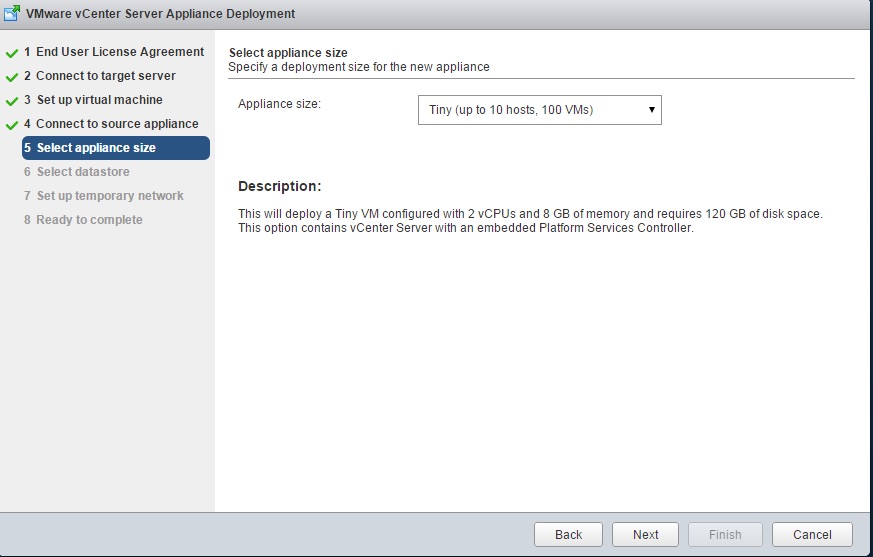Click the checkmark next to Connect to source appliance
Screen dimensions: 873x557
[12, 124]
